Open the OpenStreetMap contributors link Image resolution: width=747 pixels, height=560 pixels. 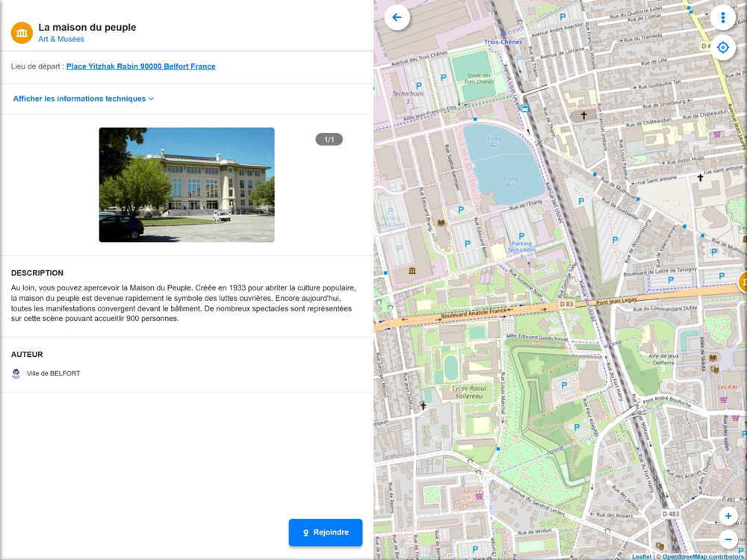702,557
